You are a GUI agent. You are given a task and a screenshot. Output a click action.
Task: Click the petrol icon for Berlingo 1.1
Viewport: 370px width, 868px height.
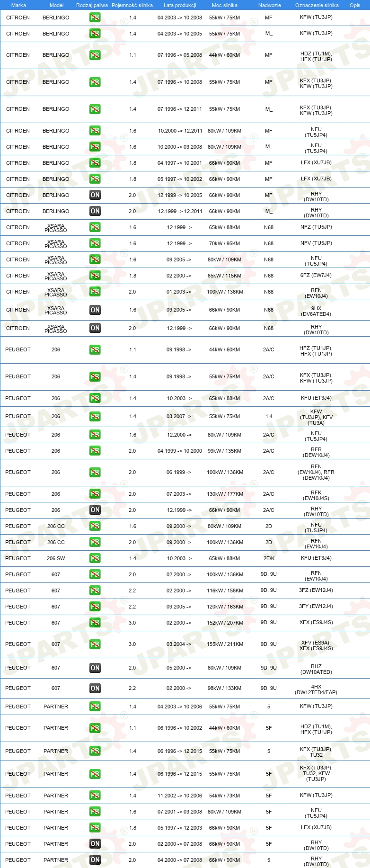[x=95, y=55]
